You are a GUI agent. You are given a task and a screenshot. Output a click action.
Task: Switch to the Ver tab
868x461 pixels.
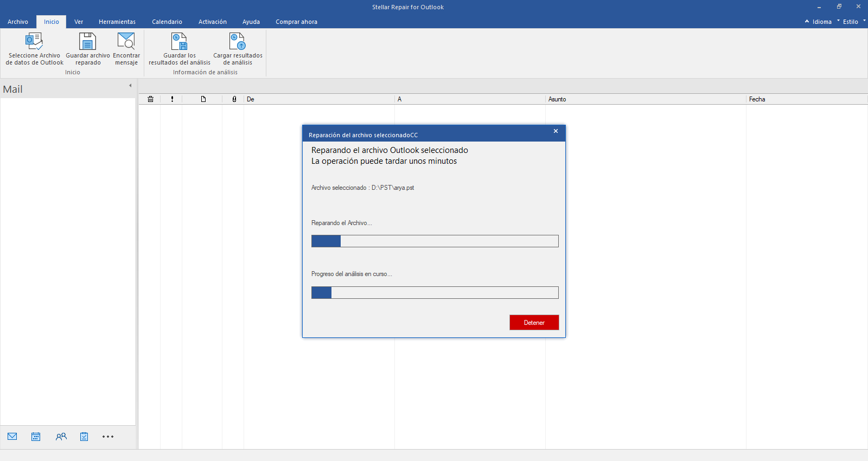79,22
